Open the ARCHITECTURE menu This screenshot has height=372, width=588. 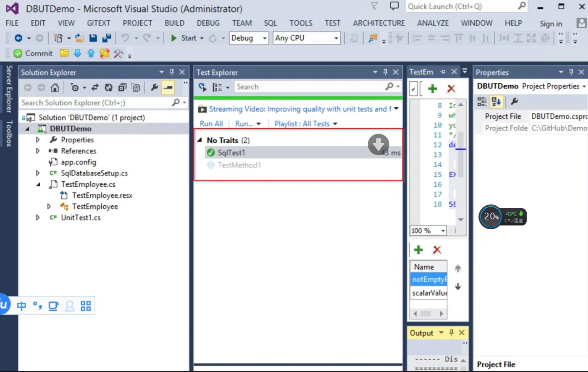379,23
